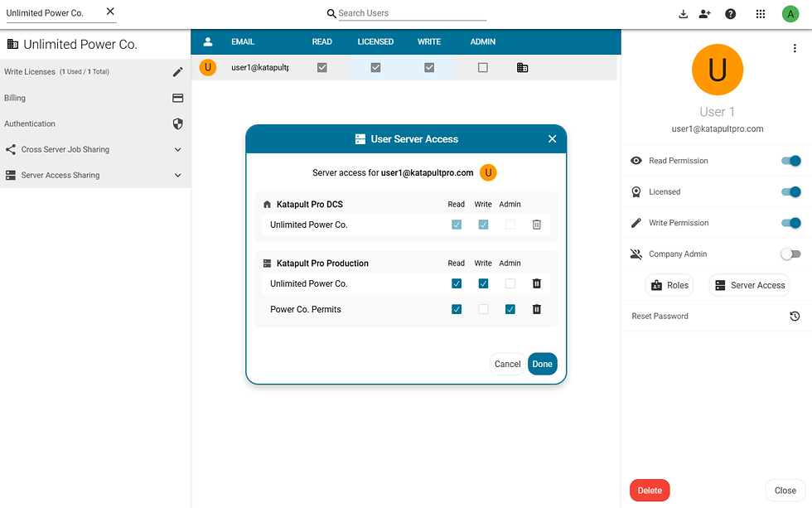Image resolution: width=812 pixels, height=508 pixels.
Task: Download the user list
Action: pos(683,14)
